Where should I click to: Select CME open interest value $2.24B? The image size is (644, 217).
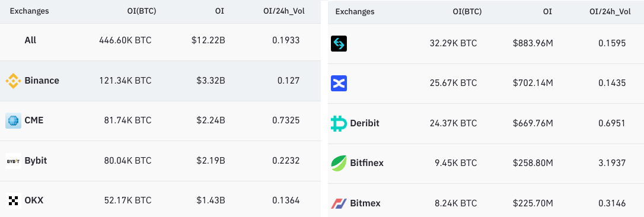click(x=208, y=120)
